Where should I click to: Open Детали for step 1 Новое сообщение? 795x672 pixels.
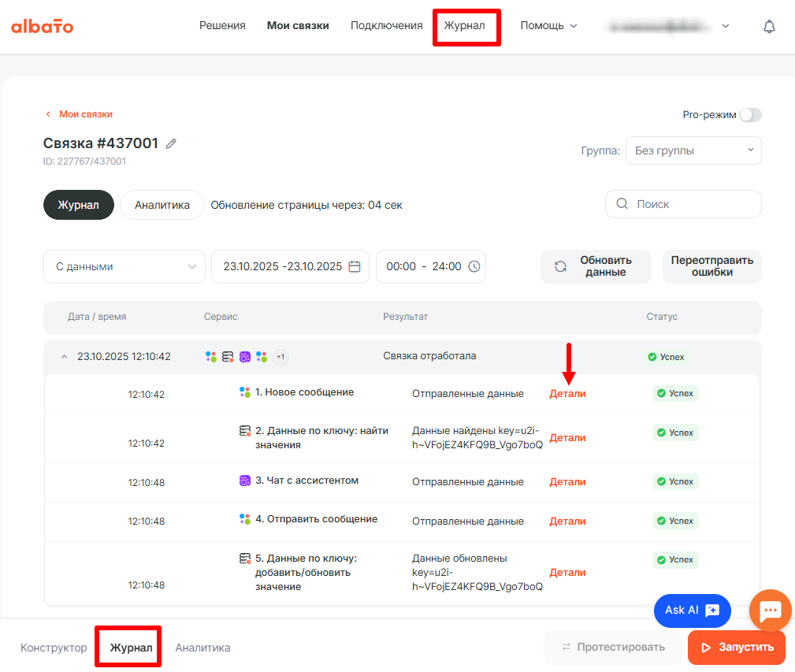567,394
